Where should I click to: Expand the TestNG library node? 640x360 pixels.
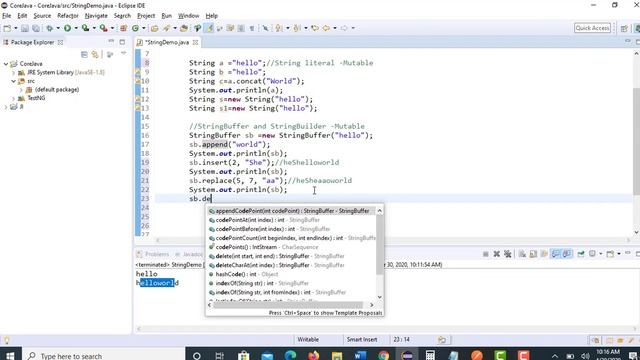pos(13,98)
